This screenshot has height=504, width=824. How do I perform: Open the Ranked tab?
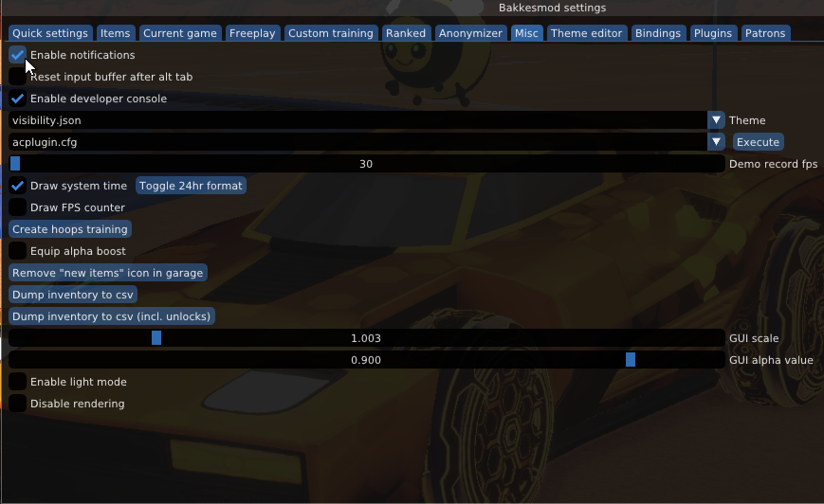point(406,33)
